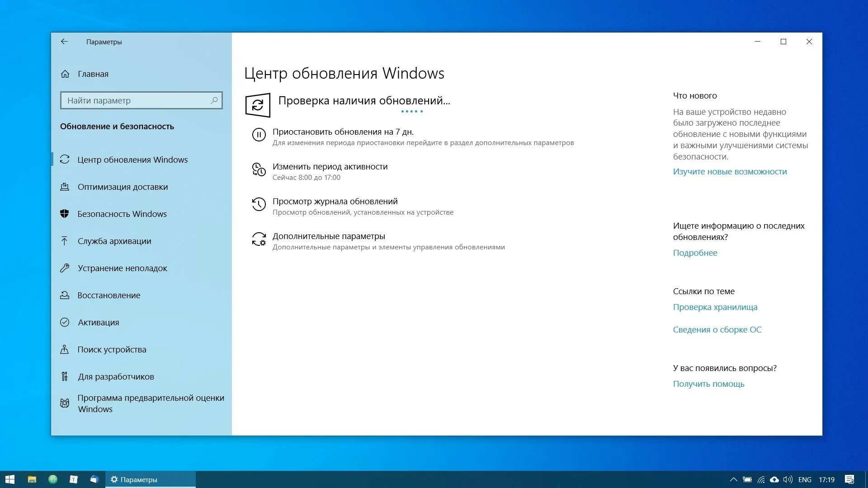868x488 pixels.
Task: Click Изучите новые возможности link
Action: (730, 172)
